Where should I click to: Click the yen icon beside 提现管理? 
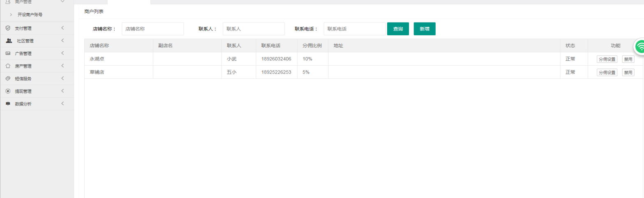click(8, 91)
